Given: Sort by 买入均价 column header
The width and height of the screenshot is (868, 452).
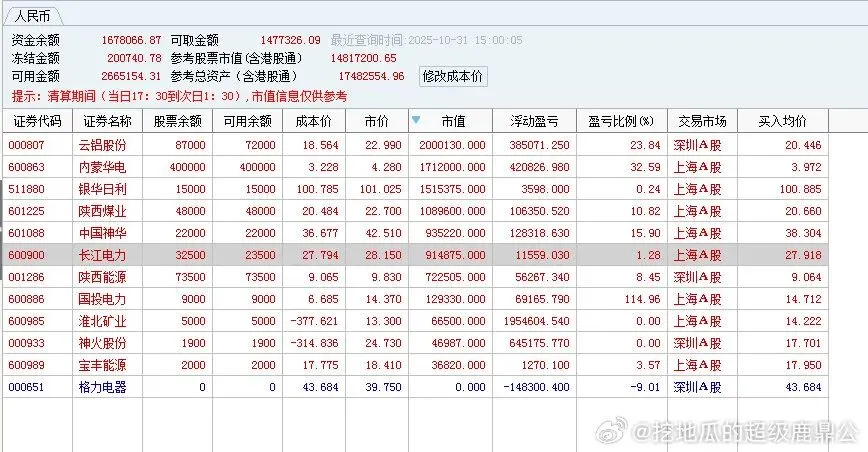Looking at the screenshot, I should point(783,121).
